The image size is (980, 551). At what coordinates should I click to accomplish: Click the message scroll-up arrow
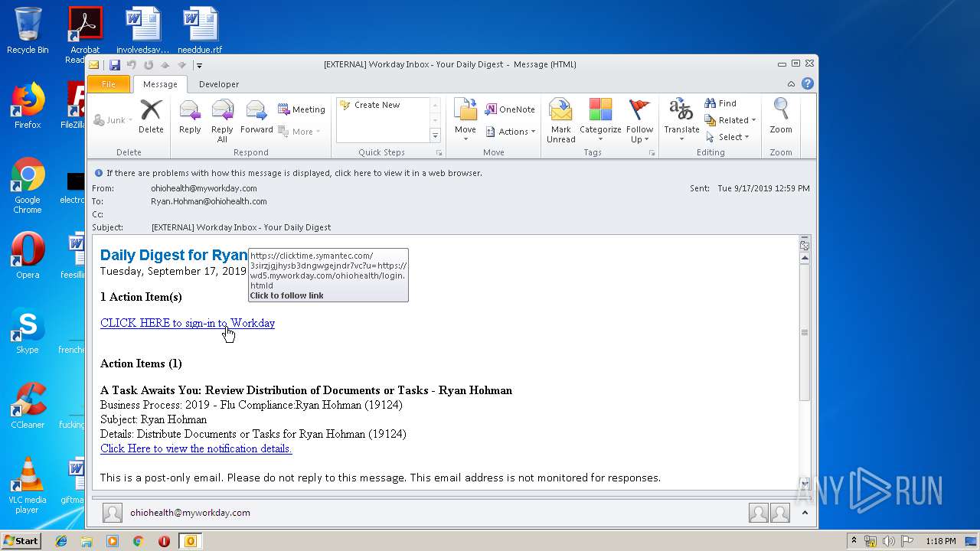tap(804, 259)
